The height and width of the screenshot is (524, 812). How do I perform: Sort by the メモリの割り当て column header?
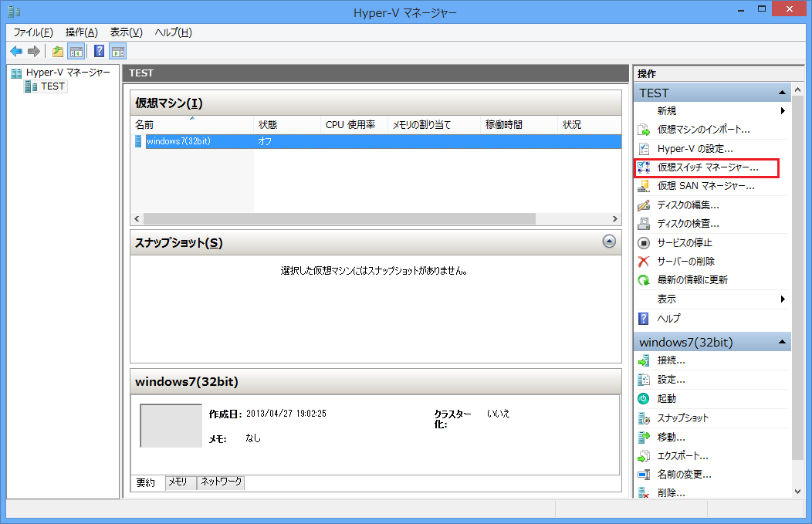click(434, 125)
